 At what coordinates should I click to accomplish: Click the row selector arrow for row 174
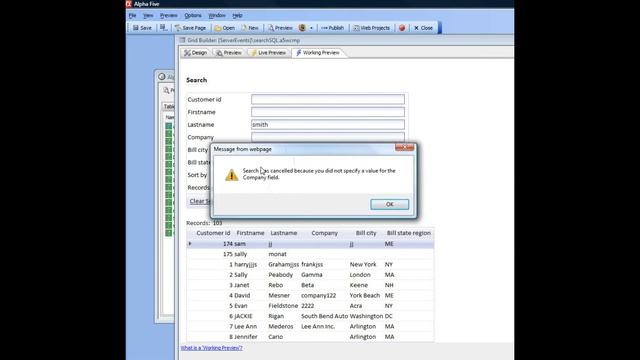[190, 244]
